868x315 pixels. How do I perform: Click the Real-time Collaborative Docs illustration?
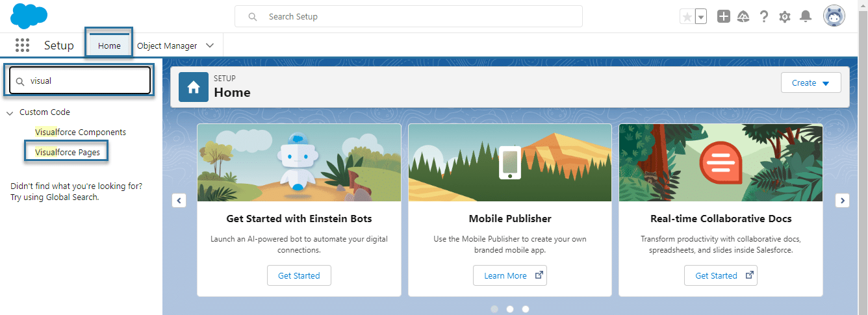pyautogui.click(x=721, y=162)
